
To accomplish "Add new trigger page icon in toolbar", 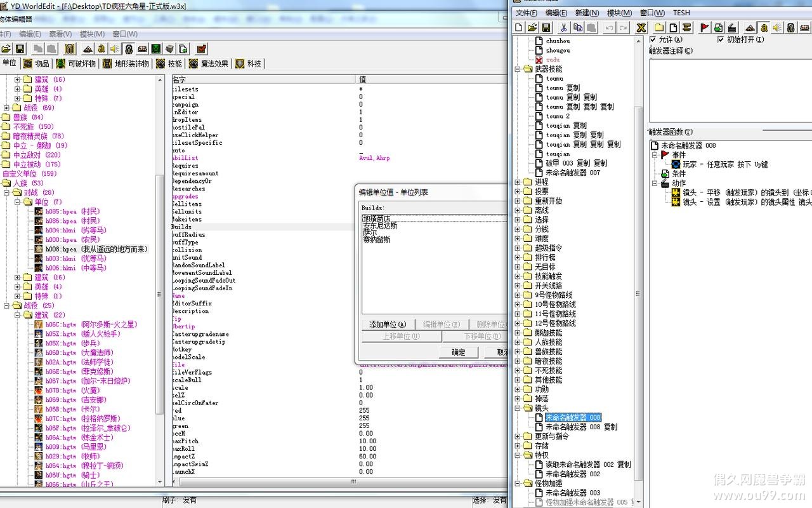I will tap(673, 27).
